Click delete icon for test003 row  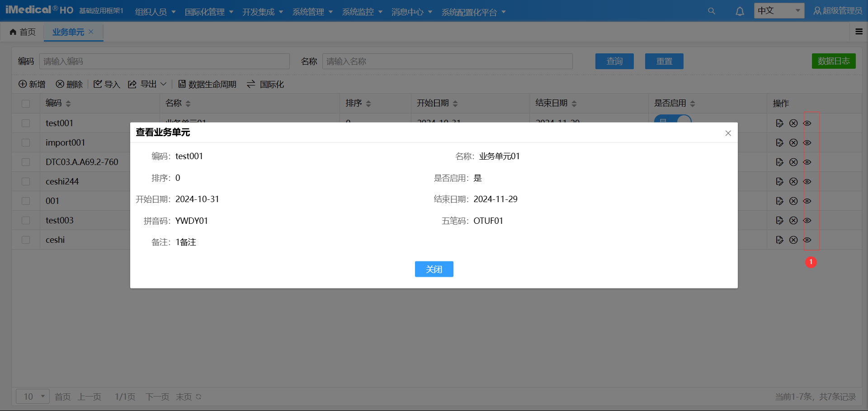793,220
